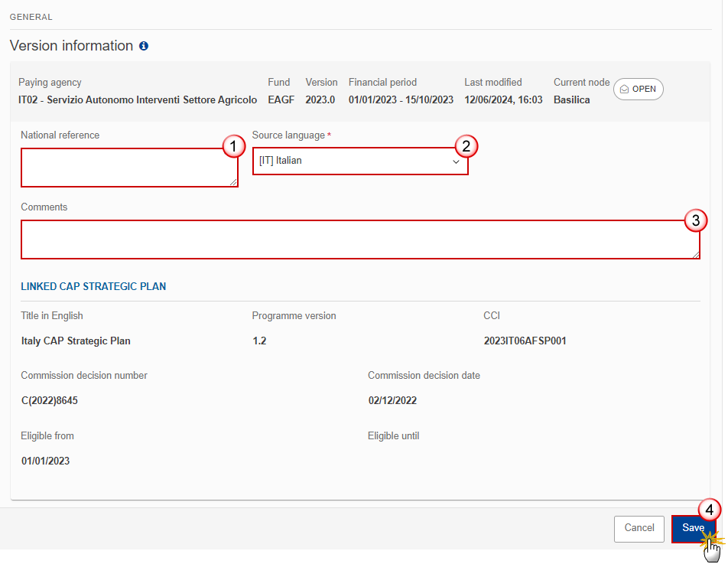The width and height of the screenshot is (728, 564).
Task: Click Last modified value 12/06/2024, 16:03
Action: pos(503,100)
